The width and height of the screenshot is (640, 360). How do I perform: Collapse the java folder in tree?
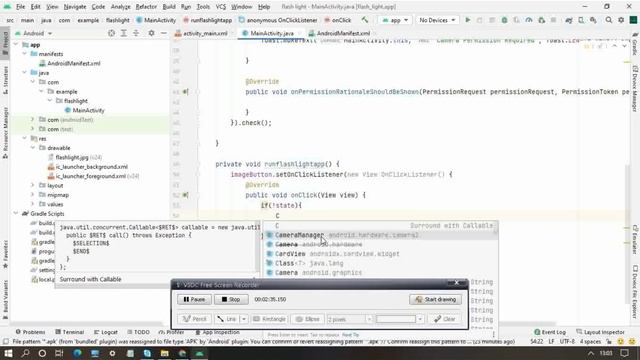tap(24, 73)
